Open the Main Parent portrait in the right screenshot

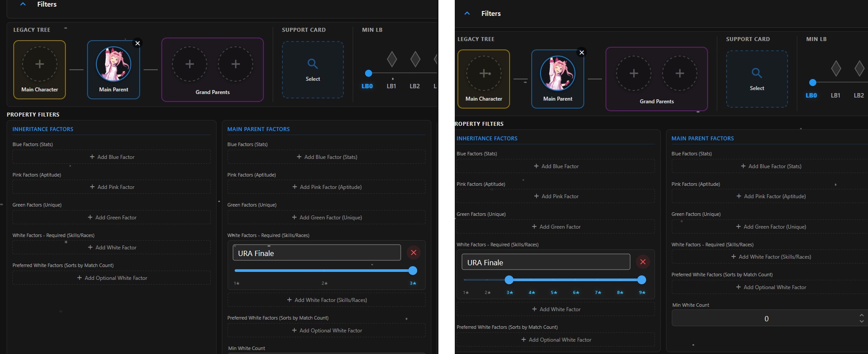[x=558, y=74]
